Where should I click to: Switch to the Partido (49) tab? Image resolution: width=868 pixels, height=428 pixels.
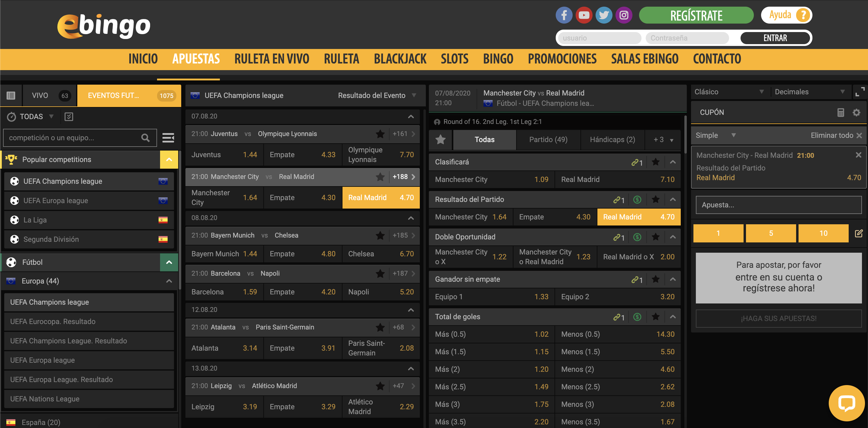click(548, 140)
